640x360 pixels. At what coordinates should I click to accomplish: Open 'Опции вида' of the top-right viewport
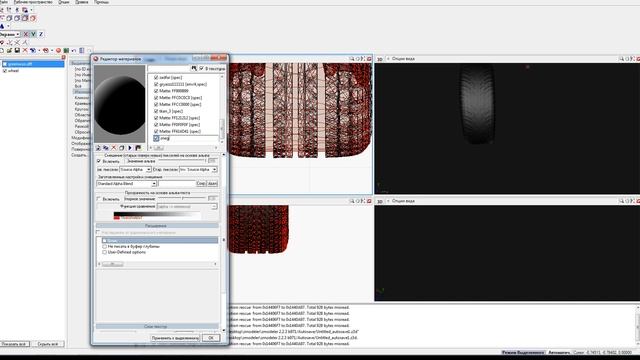tap(403, 59)
